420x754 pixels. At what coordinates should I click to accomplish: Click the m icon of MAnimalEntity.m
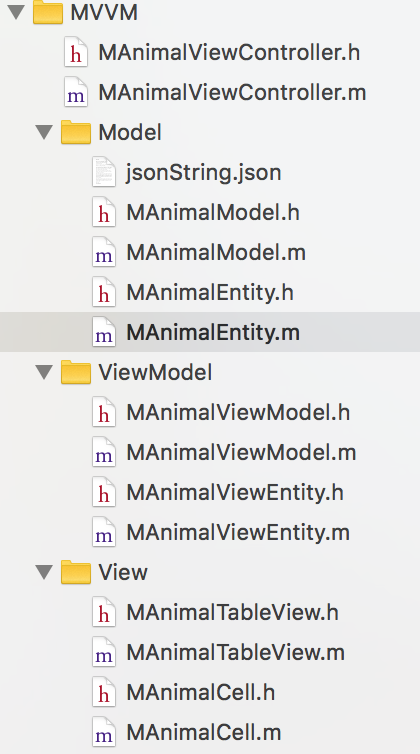pyautogui.click(x=104, y=332)
